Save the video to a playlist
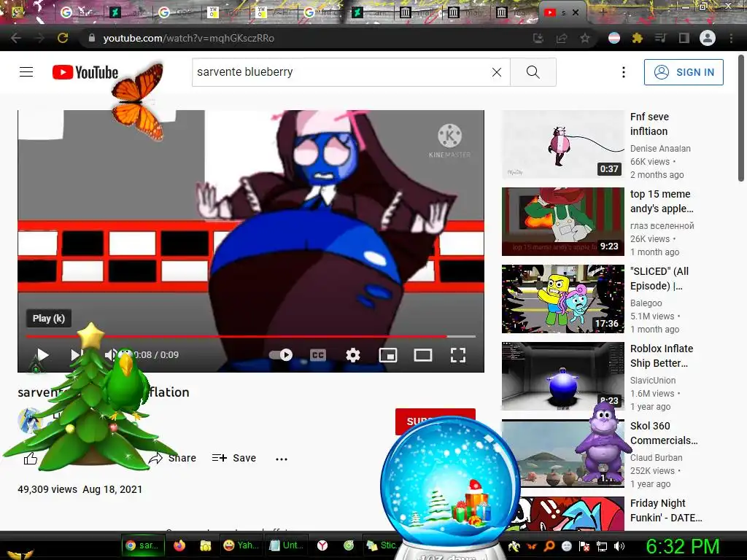Image resolution: width=747 pixels, height=560 pixels. coord(234,458)
